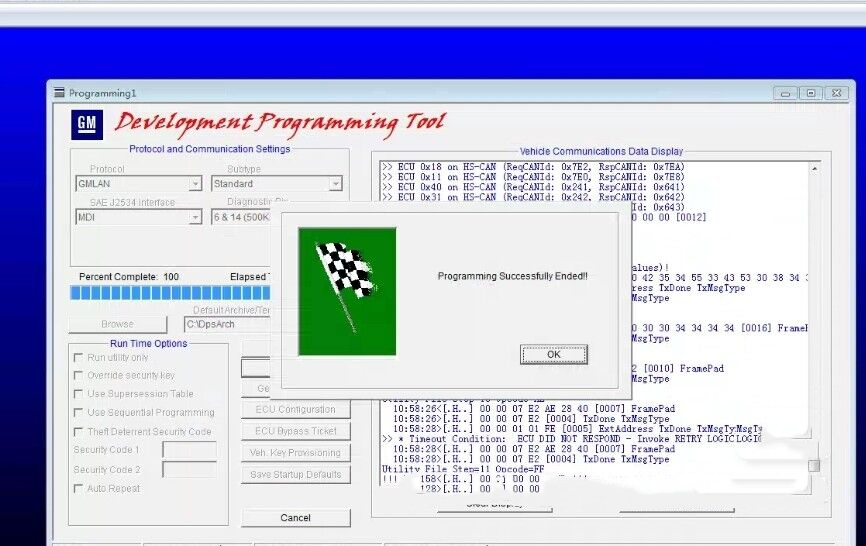Screen dimensions: 866x546
Task: Toggle the Run utility only checkbox
Action: pyautogui.click(x=78, y=358)
